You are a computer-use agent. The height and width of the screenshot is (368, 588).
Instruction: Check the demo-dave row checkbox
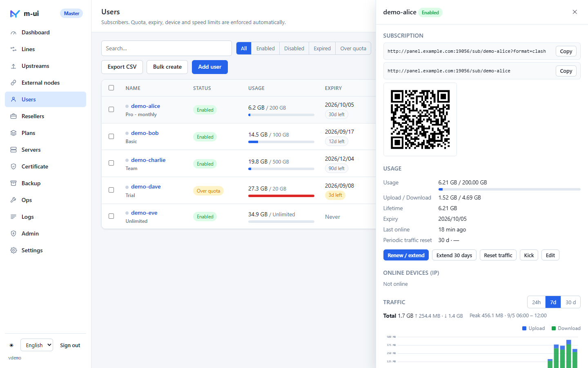click(111, 190)
